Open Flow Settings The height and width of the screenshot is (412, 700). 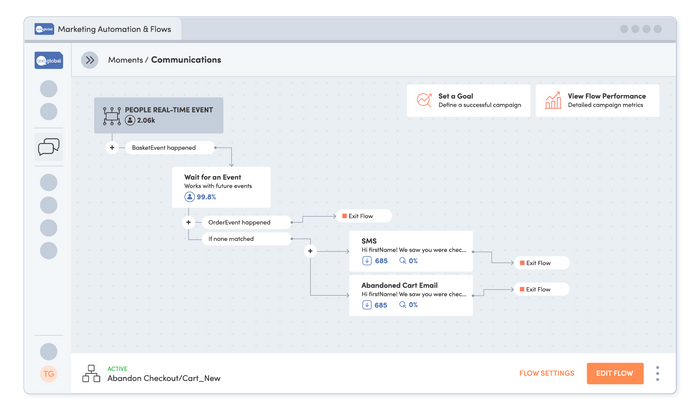pos(546,373)
